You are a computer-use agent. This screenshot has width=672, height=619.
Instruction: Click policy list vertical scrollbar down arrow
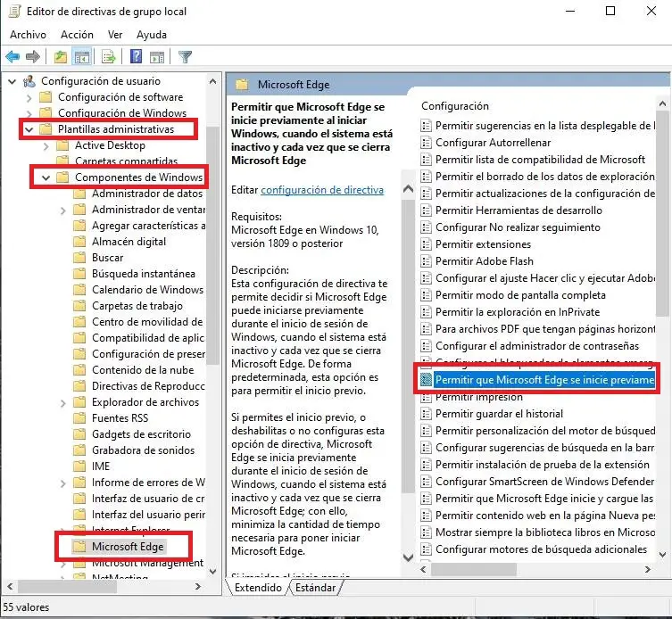point(662,555)
